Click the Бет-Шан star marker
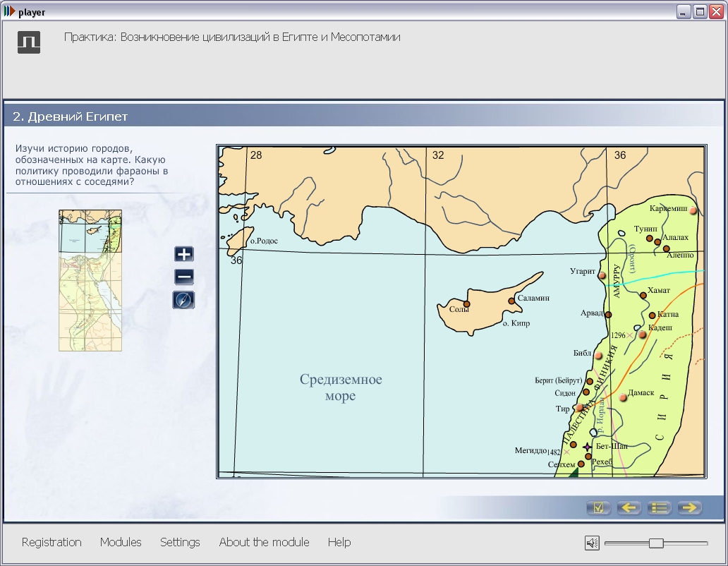 tap(588, 447)
